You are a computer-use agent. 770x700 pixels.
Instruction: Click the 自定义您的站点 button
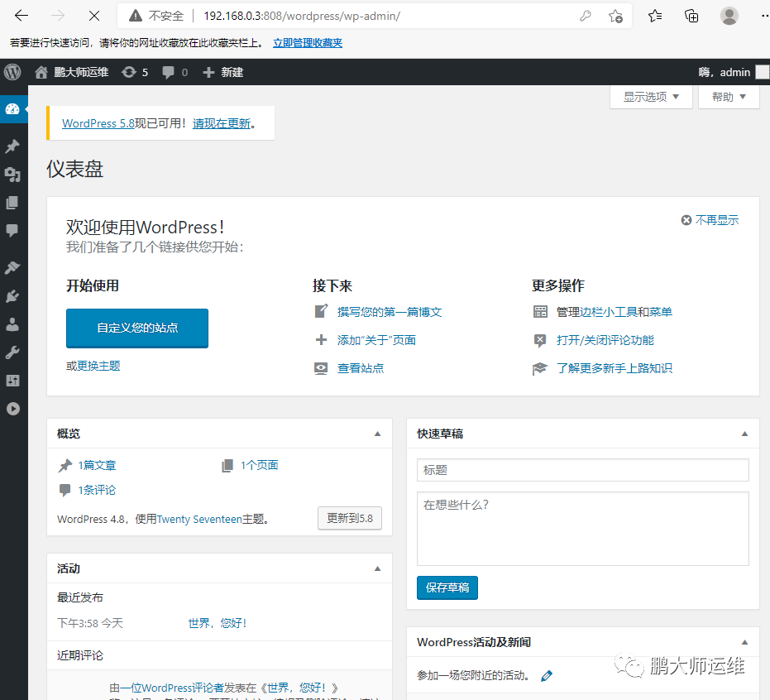(x=137, y=328)
